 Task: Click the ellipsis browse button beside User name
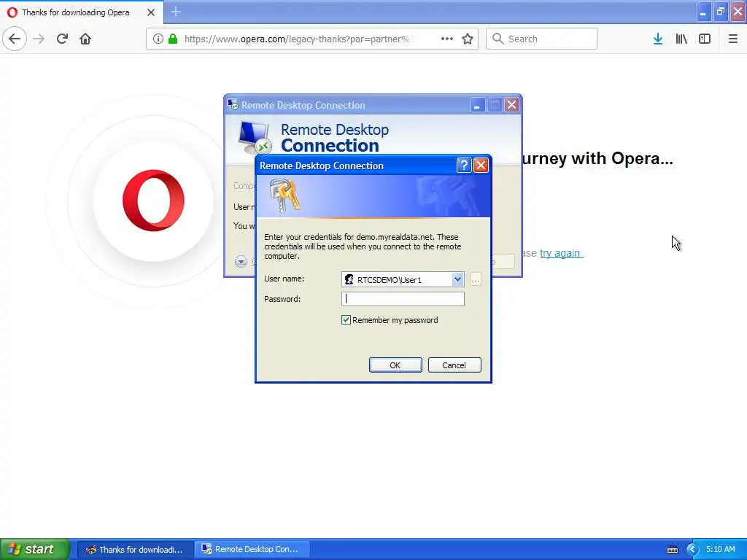(x=476, y=279)
